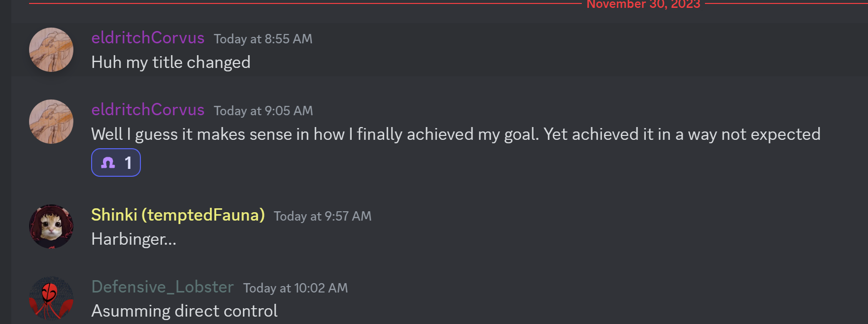The width and height of the screenshot is (868, 324).
Task: Click the "Harbinger..." message text
Action: 134,239
